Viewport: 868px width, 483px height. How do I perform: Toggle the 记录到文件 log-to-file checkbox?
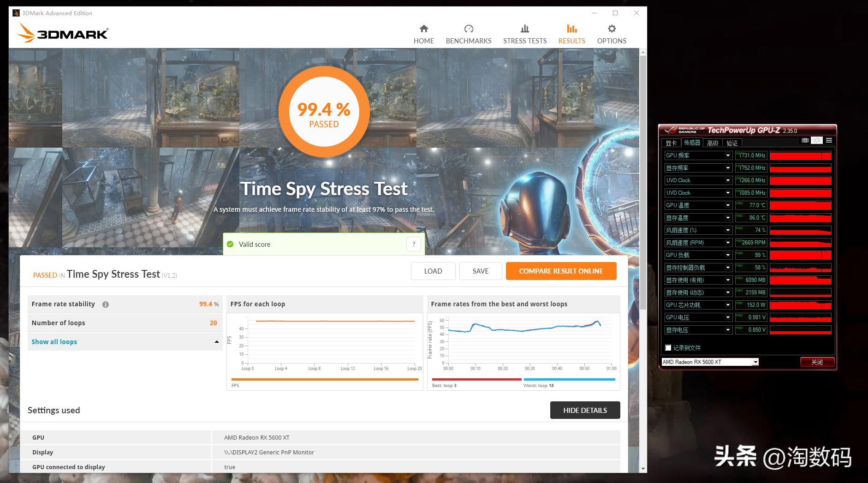tap(668, 348)
